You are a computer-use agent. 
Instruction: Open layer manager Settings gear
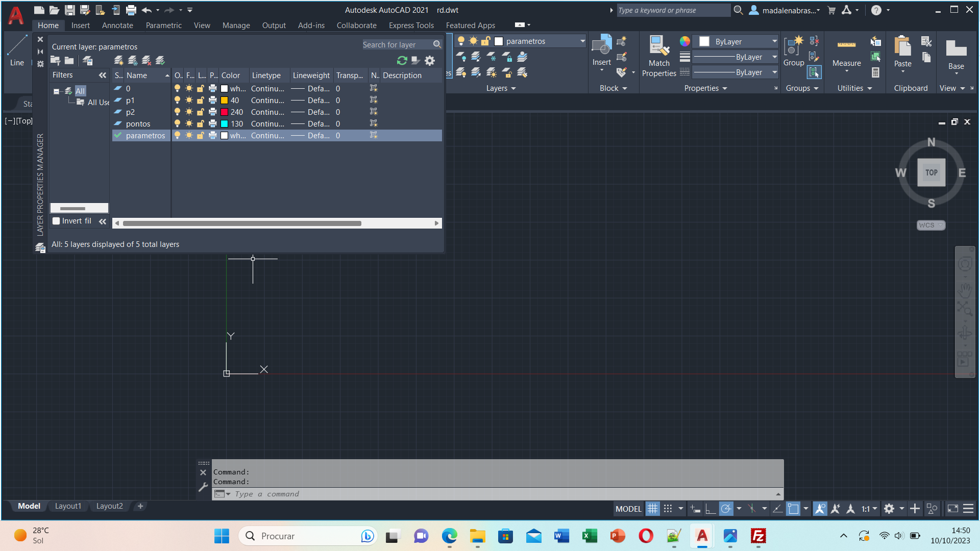click(430, 61)
